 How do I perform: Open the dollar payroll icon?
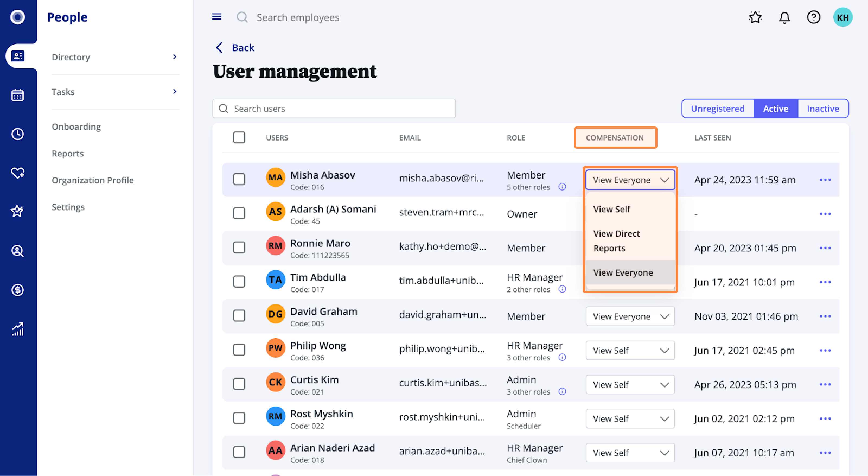tap(18, 290)
